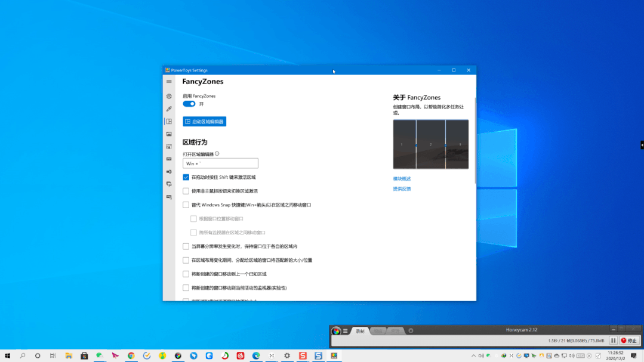
Task: Open the Keyboard Manager module settings
Action: tap(169, 159)
